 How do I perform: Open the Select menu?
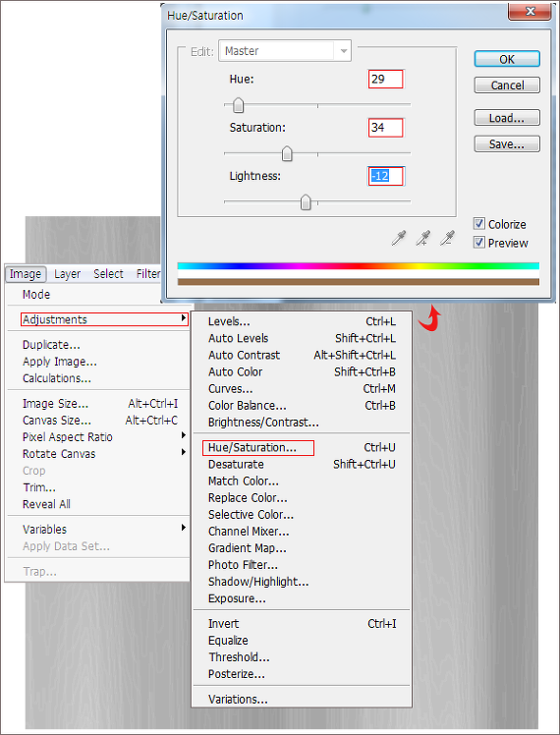(108, 274)
